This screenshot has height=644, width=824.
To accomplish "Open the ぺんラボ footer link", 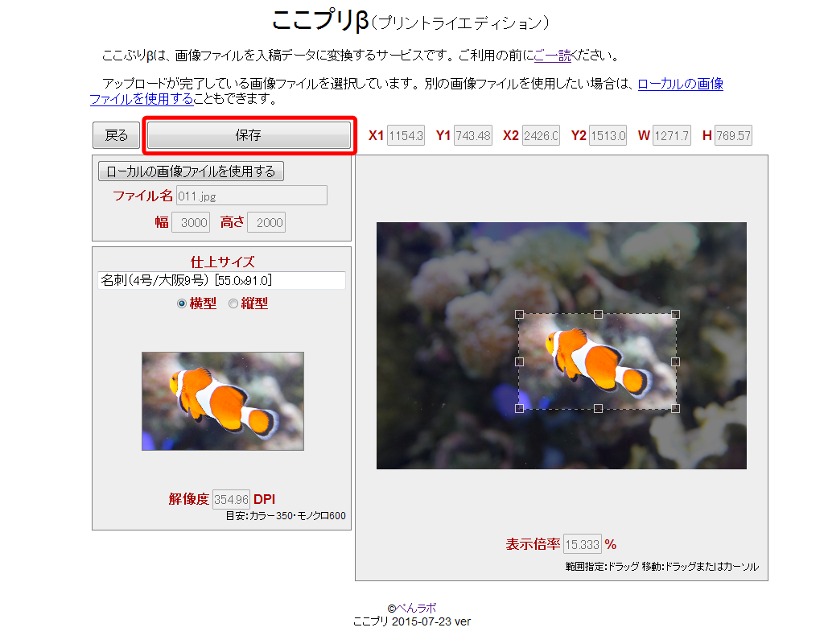I will (416, 609).
